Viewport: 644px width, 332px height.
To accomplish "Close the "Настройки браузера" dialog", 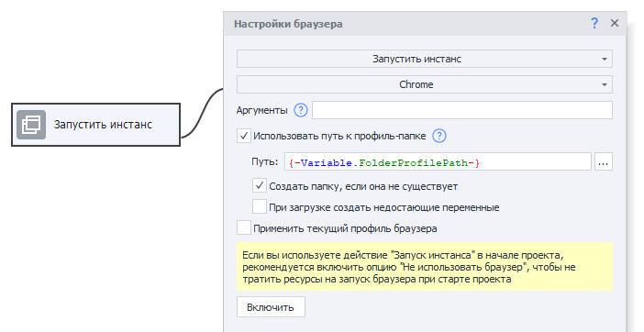I will (615, 23).
